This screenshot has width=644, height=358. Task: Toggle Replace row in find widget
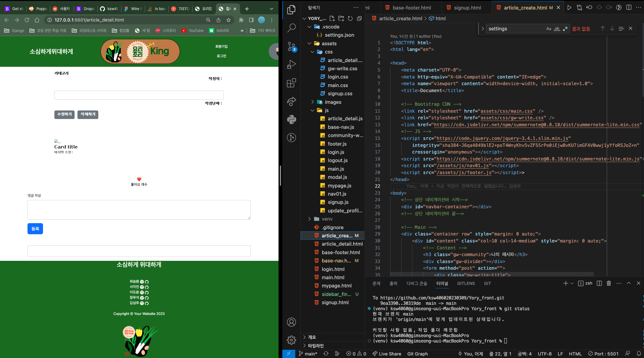point(482,28)
